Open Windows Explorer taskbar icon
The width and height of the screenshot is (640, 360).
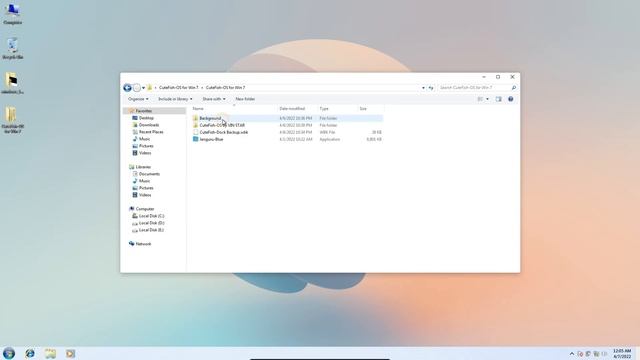click(50, 353)
